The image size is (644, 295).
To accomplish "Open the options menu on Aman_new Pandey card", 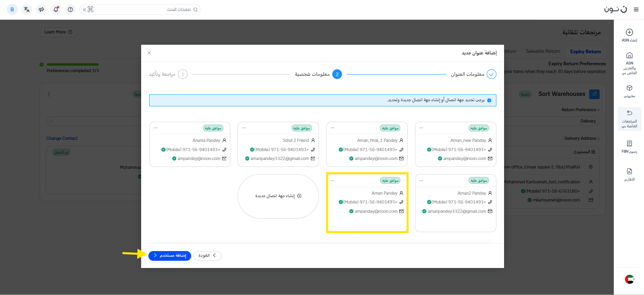I will (421, 128).
